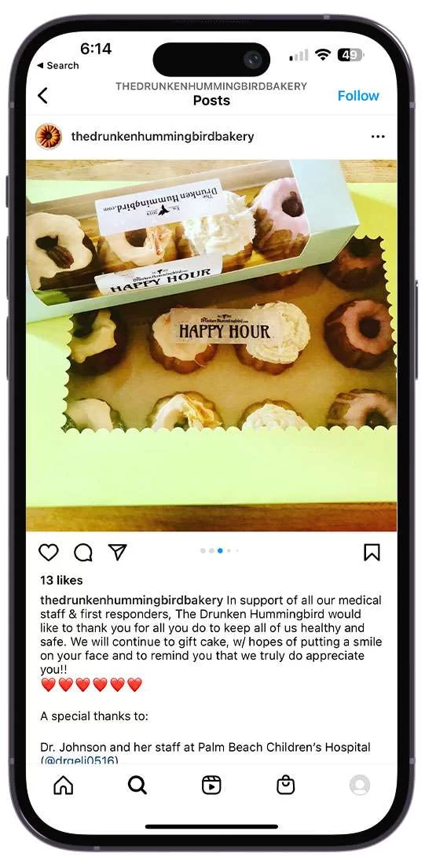425x868 pixels.
Task: Open comments with the speech bubble icon
Action: coord(83,552)
